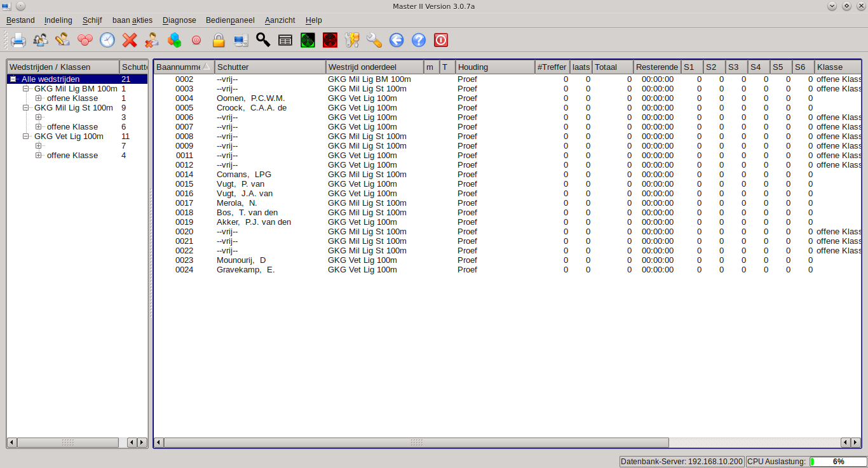Click the printer icon in the toolbar

coord(18,41)
